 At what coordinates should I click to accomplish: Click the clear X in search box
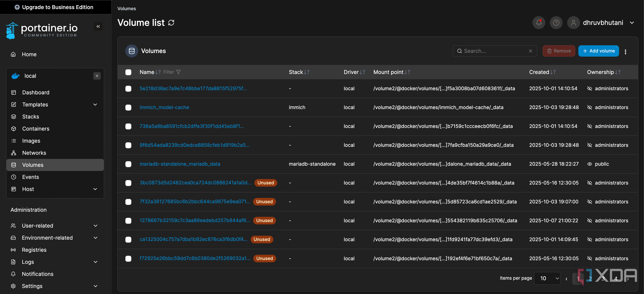coord(531,51)
